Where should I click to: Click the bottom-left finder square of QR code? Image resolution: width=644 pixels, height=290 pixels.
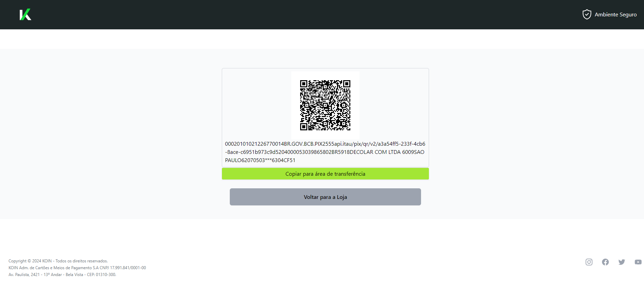304,127
